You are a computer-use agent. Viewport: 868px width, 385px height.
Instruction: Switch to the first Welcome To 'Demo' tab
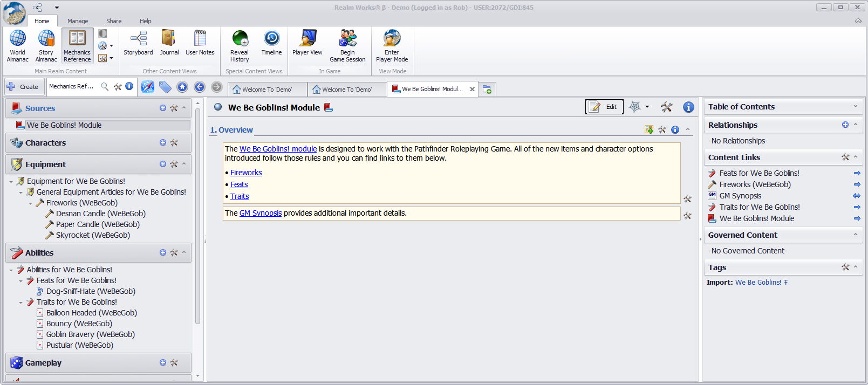coord(267,90)
